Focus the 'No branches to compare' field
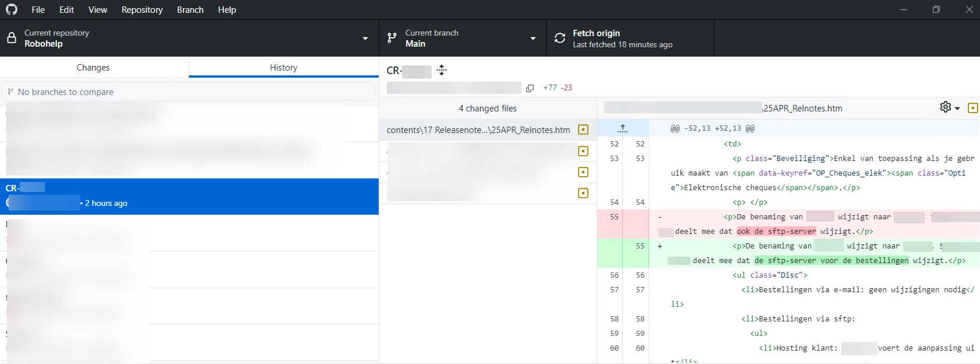 pyautogui.click(x=189, y=92)
